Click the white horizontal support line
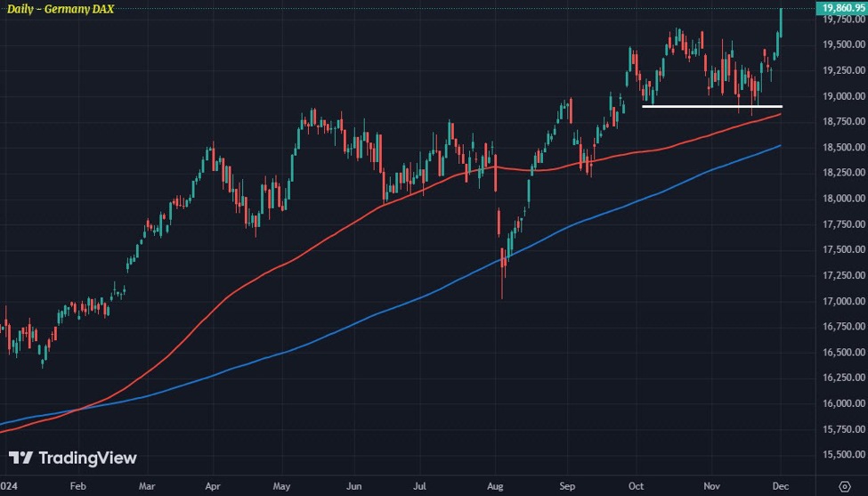 click(712, 106)
